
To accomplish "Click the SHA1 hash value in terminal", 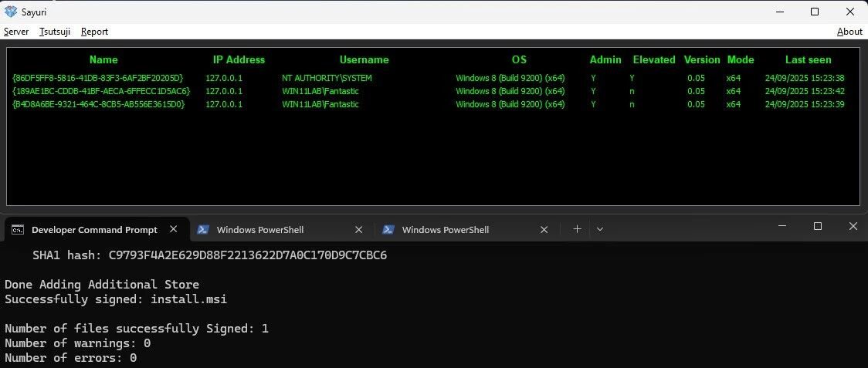I will [247, 255].
